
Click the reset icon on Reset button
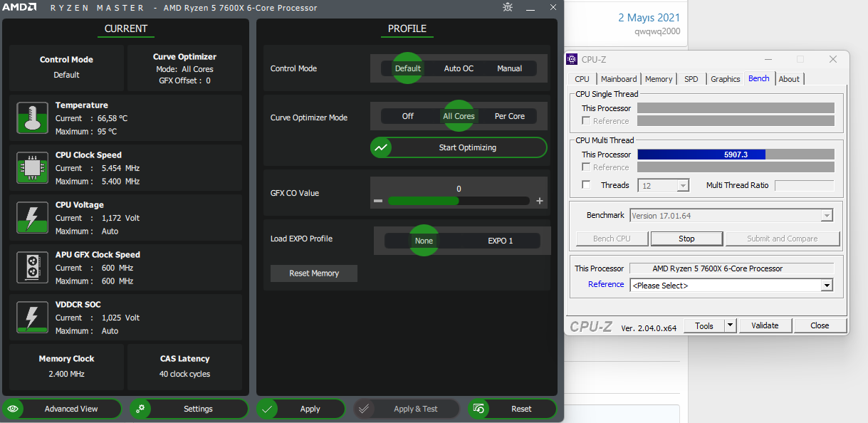pos(479,409)
